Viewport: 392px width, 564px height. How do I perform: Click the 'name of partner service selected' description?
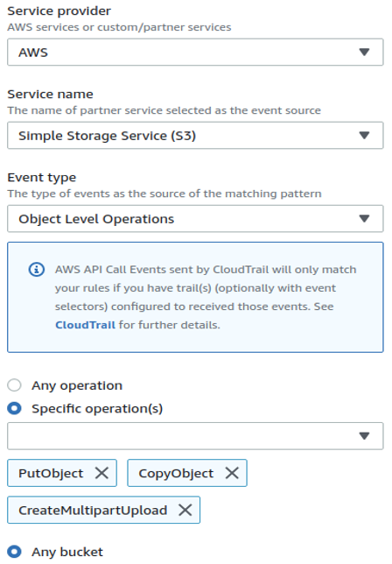click(x=164, y=110)
